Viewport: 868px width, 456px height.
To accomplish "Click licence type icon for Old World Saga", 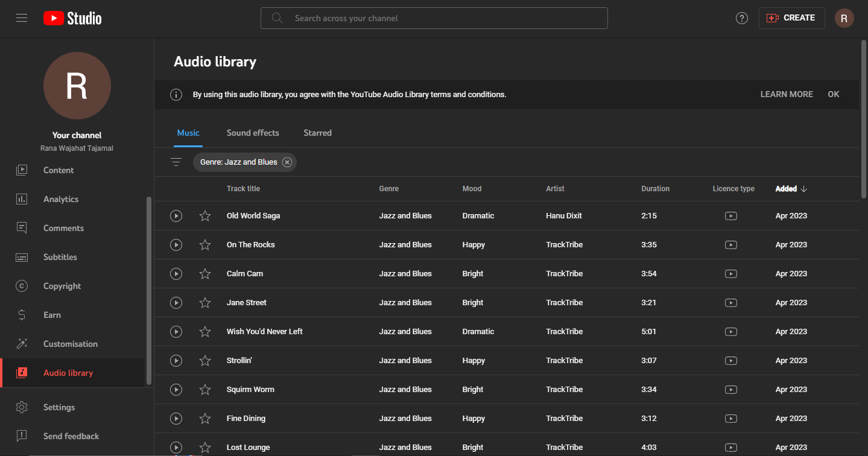I will pyautogui.click(x=731, y=216).
